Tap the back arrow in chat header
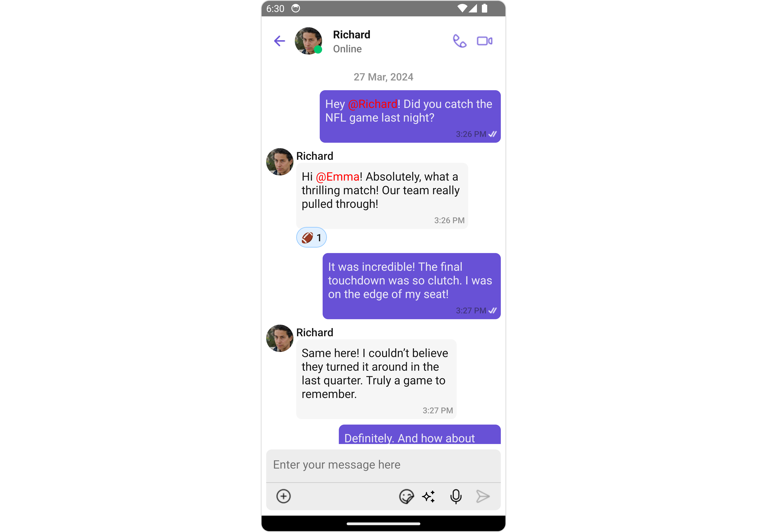 [x=279, y=41]
